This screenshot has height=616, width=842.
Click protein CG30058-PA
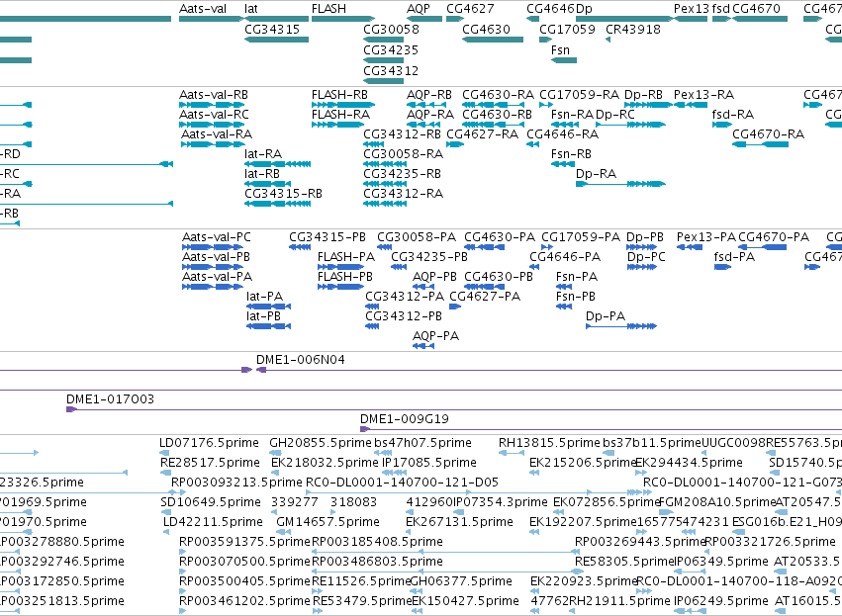tap(417, 237)
